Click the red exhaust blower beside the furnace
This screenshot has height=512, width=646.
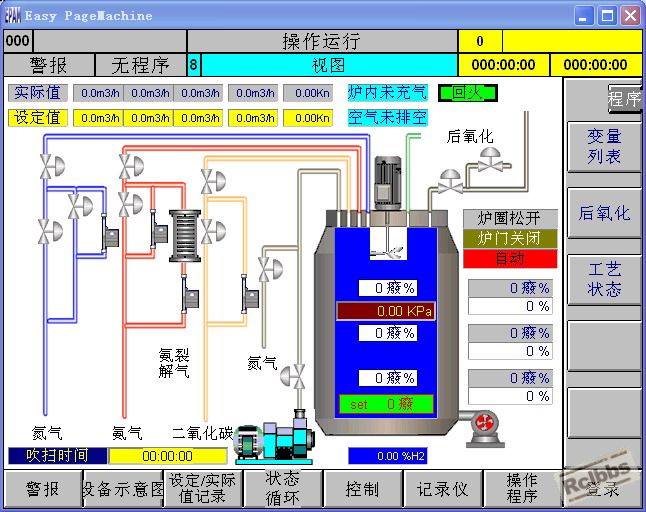(x=484, y=428)
